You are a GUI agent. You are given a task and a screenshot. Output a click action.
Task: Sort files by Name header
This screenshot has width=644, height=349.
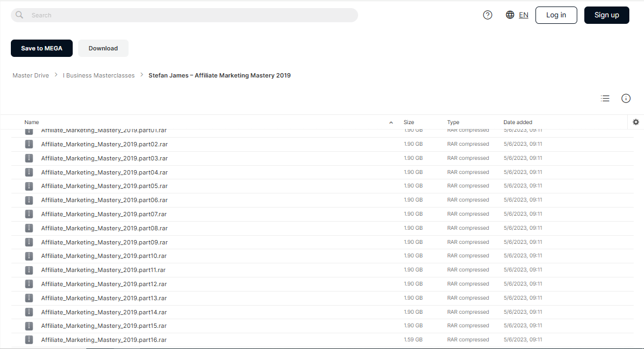pyautogui.click(x=31, y=122)
